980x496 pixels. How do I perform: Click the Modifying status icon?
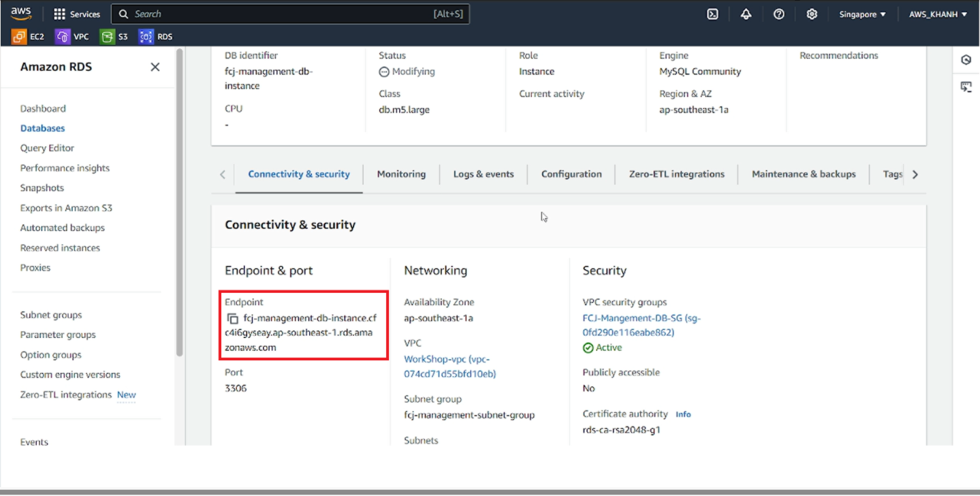(x=384, y=72)
